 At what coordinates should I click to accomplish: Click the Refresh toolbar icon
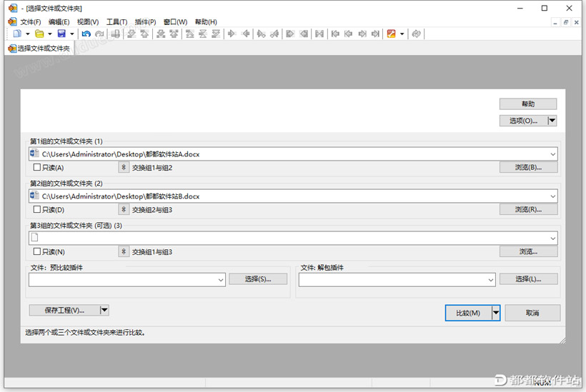(417, 34)
